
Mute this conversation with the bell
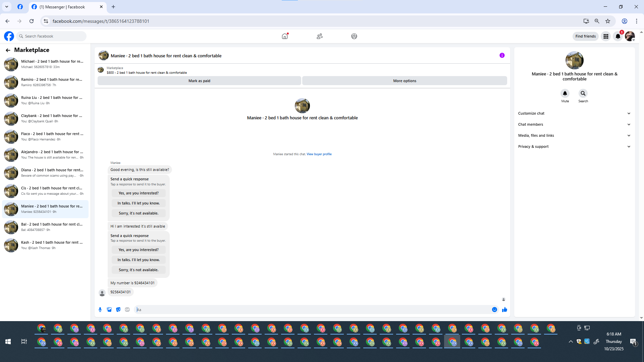(565, 94)
